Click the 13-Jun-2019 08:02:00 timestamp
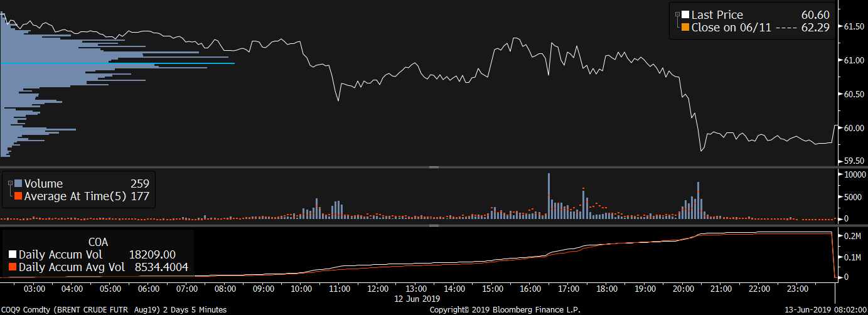Image resolution: width=868 pixels, height=315 pixels. (x=827, y=310)
